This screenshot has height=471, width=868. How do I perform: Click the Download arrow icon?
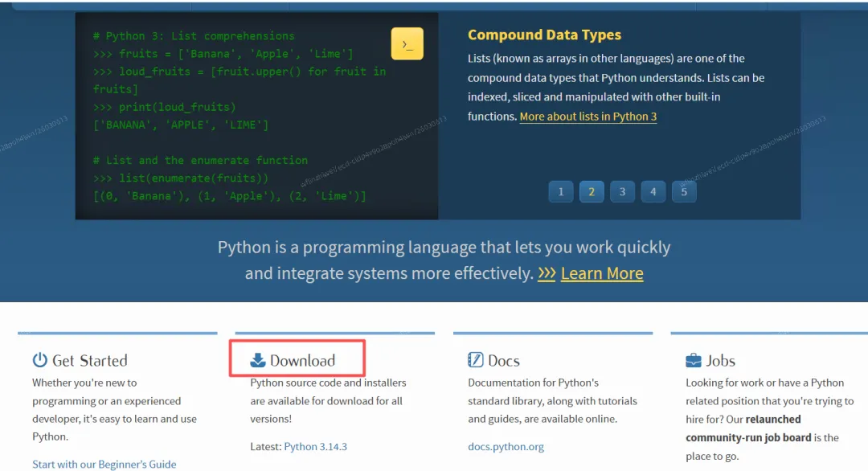pos(258,360)
